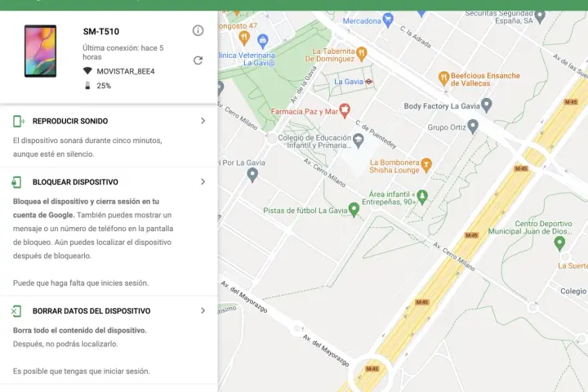Expand Bloquear dispositivo with its chevron

[203, 181]
